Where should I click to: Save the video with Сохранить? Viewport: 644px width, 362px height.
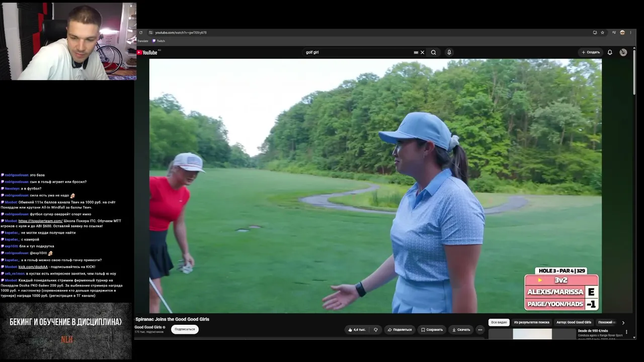point(432,330)
